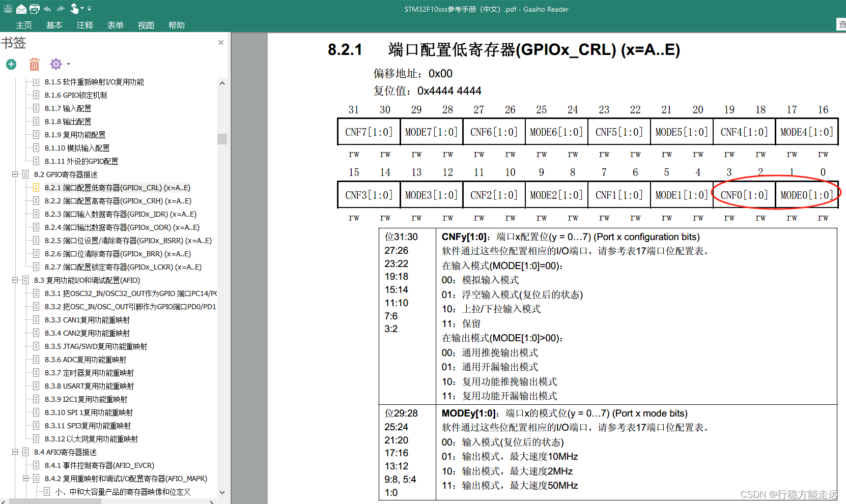Open the 帮助 tab
The width and height of the screenshot is (846, 504).
tap(177, 25)
